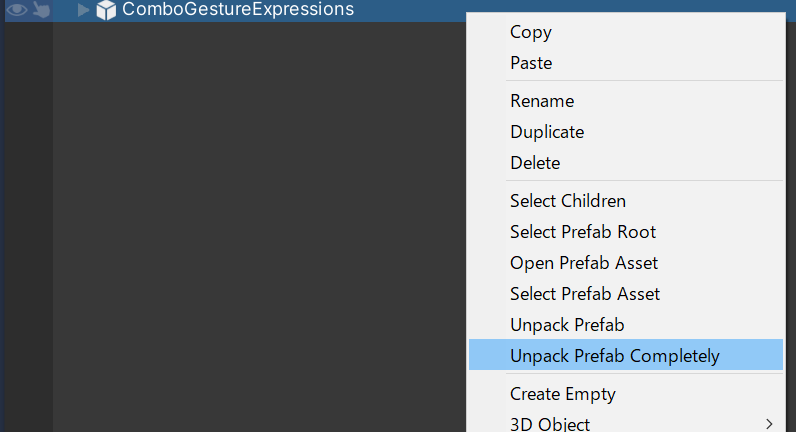This screenshot has width=796, height=432.
Task: Choose Delete from the context menu
Action: coord(535,163)
